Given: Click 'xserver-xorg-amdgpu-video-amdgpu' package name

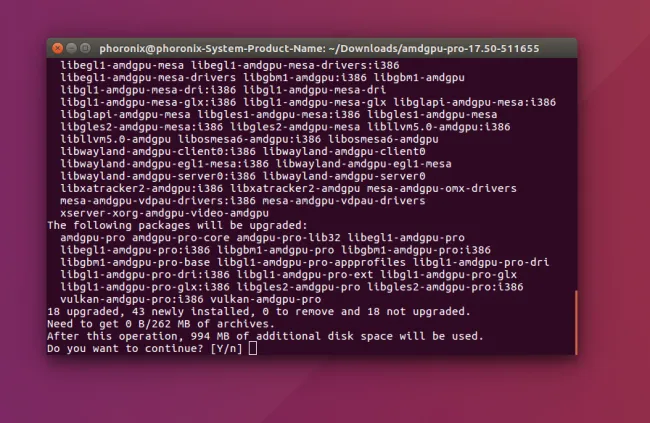Looking at the screenshot, I should [x=164, y=213].
